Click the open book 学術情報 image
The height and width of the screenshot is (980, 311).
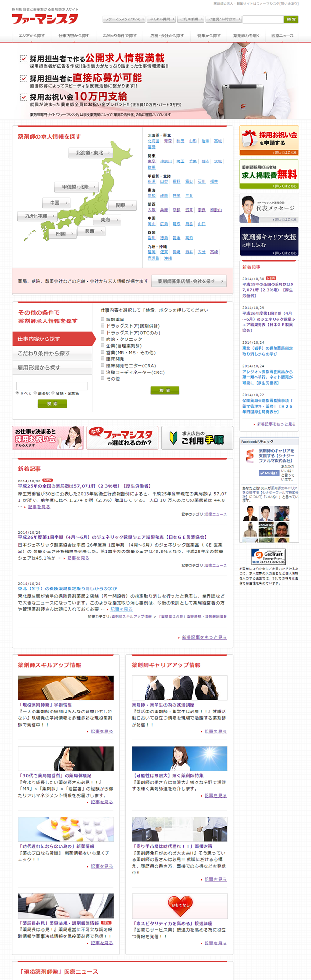pyautogui.click(x=66, y=688)
